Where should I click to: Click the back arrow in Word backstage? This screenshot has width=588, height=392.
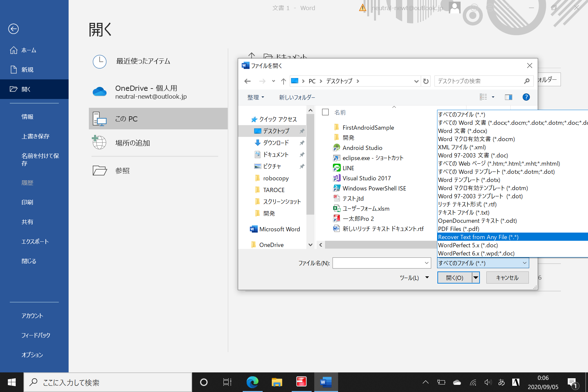pyautogui.click(x=13, y=29)
